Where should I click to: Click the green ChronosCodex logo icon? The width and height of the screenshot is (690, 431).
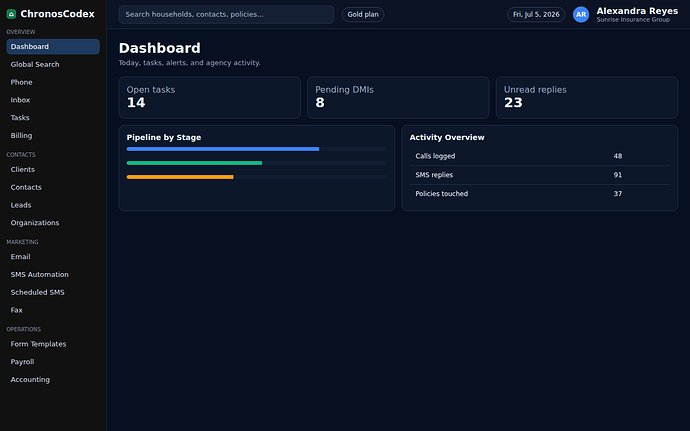point(11,14)
